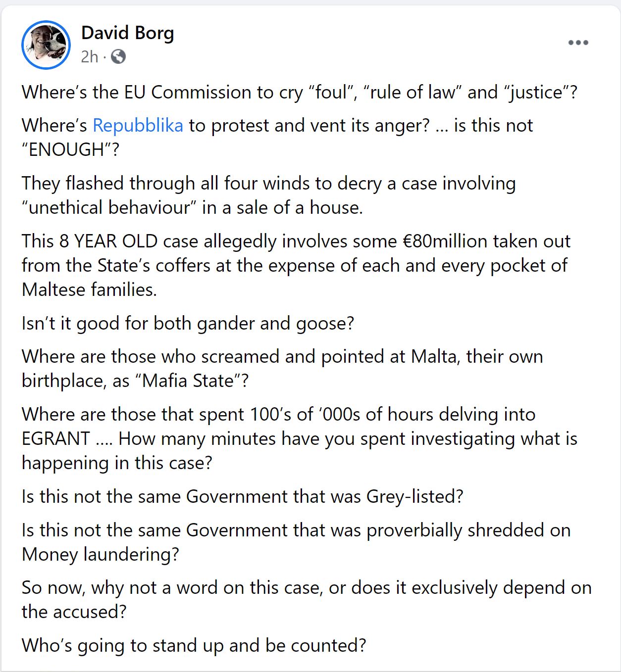Click the "unethical behaviour" house sale paragraph
The width and height of the screenshot is (621, 672).
268,195
